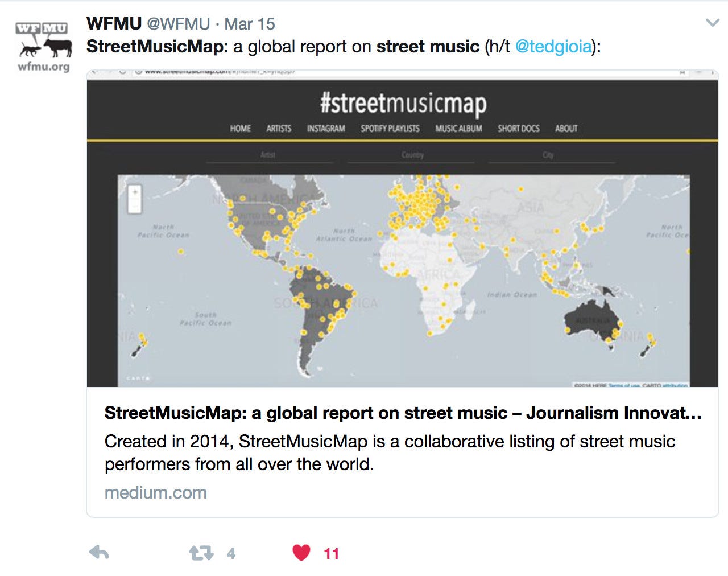
Task: Select ABOUT in the streetmusicmap nav
Action: pyautogui.click(x=566, y=129)
